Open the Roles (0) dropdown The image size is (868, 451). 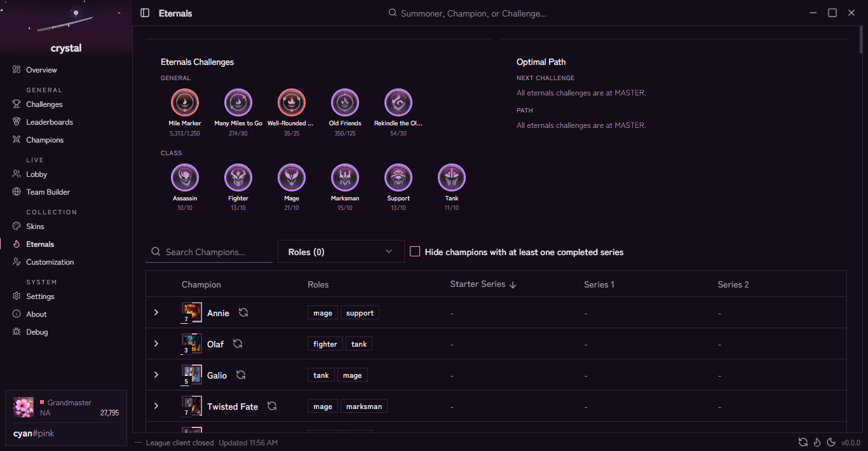click(341, 251)
